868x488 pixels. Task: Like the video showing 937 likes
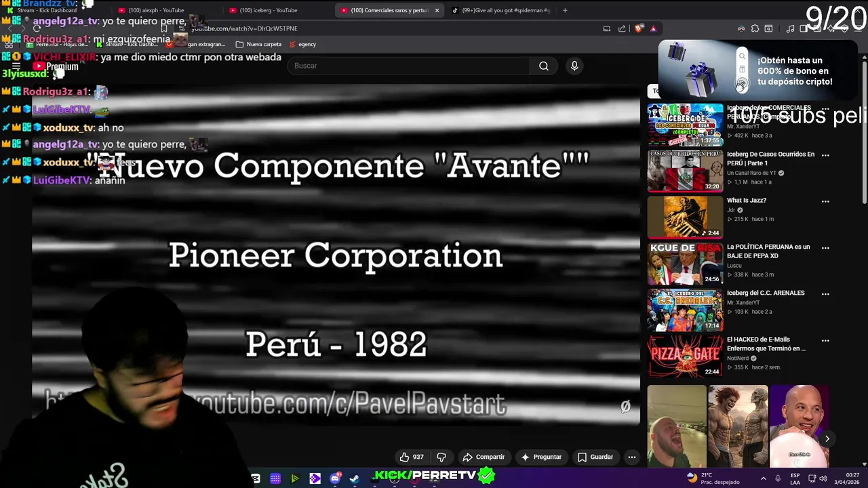(x=412, y=457)
